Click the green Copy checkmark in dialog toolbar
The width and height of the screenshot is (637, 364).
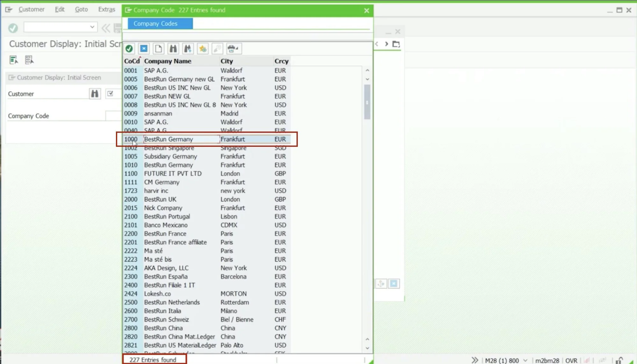[x=129, y=49]
